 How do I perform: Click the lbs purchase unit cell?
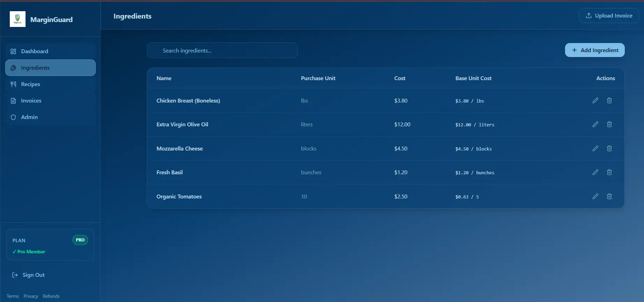(x=304, y=100)
